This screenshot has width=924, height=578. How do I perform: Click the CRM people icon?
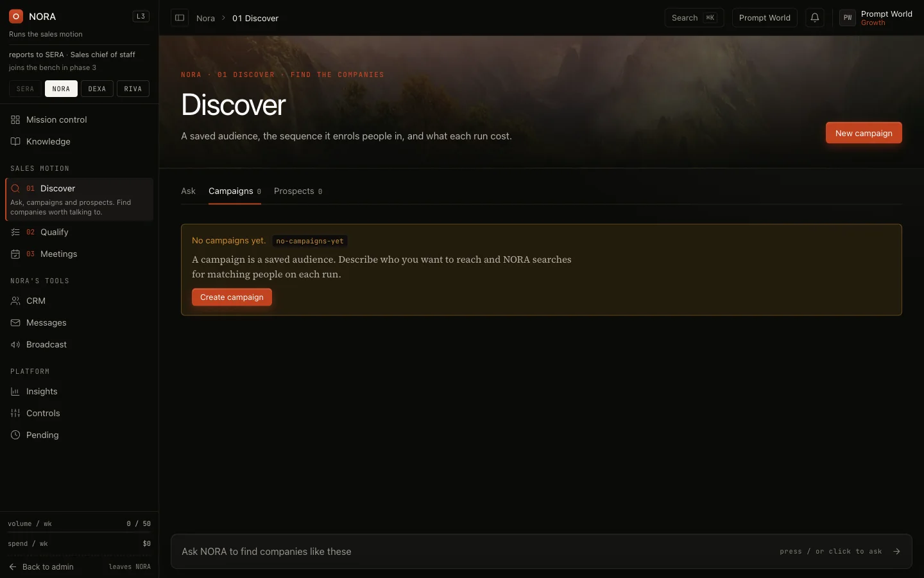coord(15,301)
